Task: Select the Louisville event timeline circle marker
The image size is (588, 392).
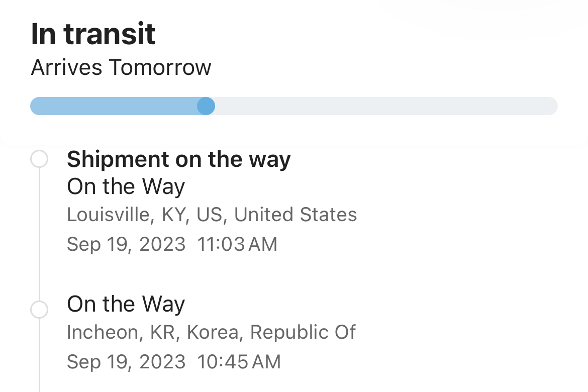Action: (39, 159)
